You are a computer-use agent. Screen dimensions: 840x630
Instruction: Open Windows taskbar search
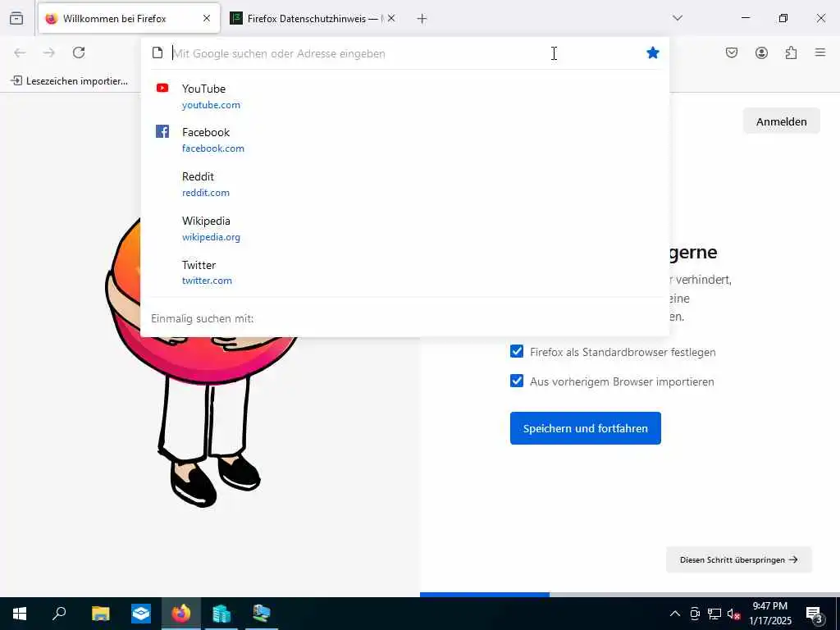point(59,614)
